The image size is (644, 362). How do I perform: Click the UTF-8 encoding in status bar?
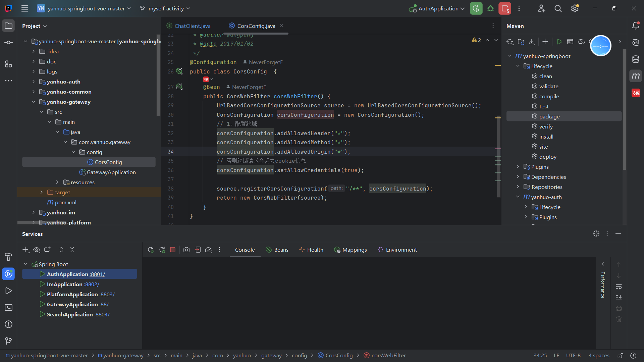click(573, 356)
